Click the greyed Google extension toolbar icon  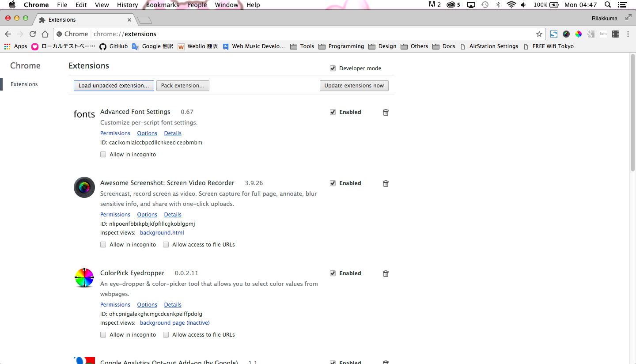point(591,34)
